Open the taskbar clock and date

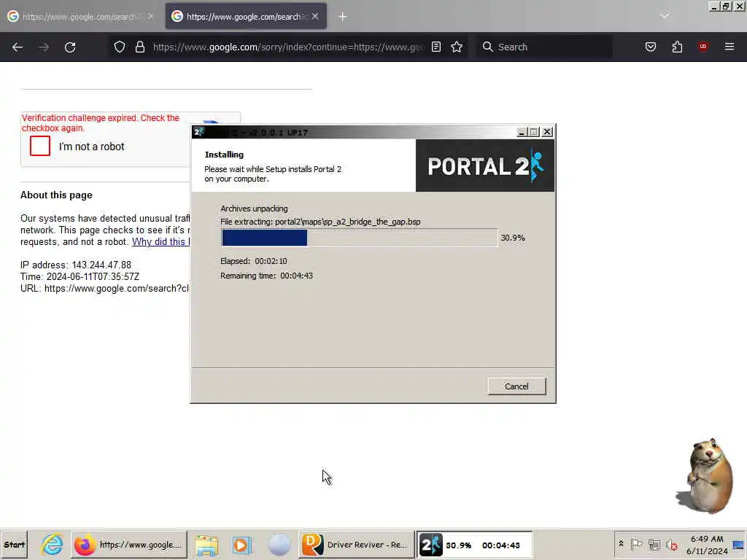coord(707,545)
